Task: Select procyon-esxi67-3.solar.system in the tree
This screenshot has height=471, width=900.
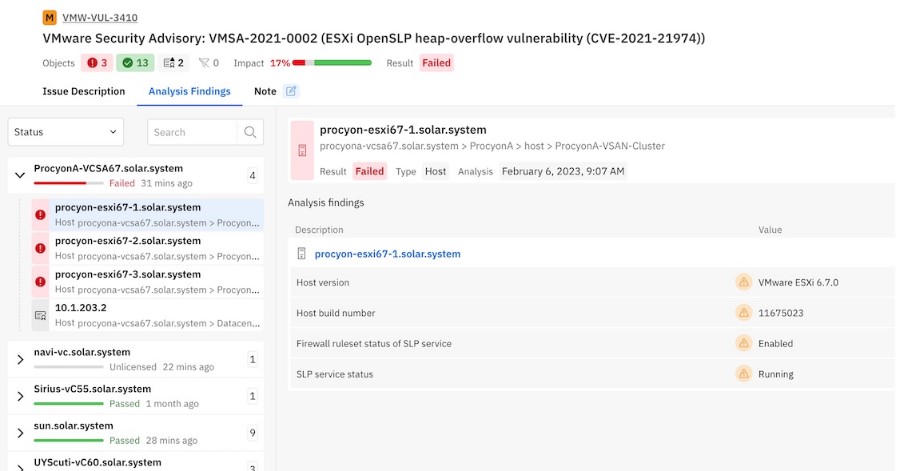Action: (x=148, y=281)
